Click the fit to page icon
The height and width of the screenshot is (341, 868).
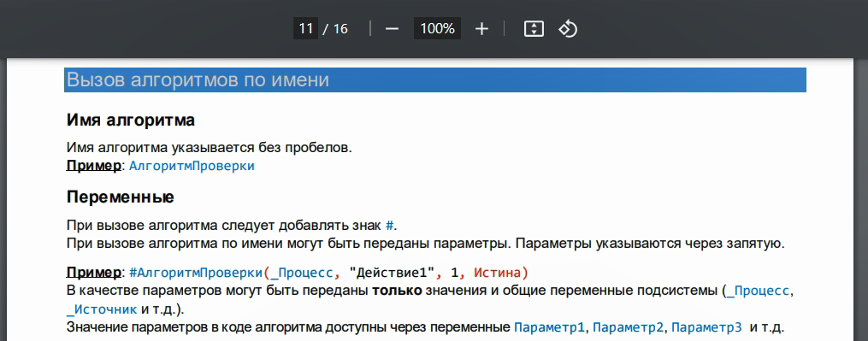(534, 29)
